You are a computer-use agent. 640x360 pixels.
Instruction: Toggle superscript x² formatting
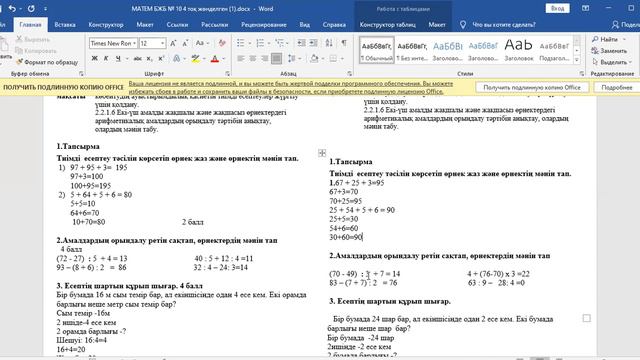tap(161, 59)
